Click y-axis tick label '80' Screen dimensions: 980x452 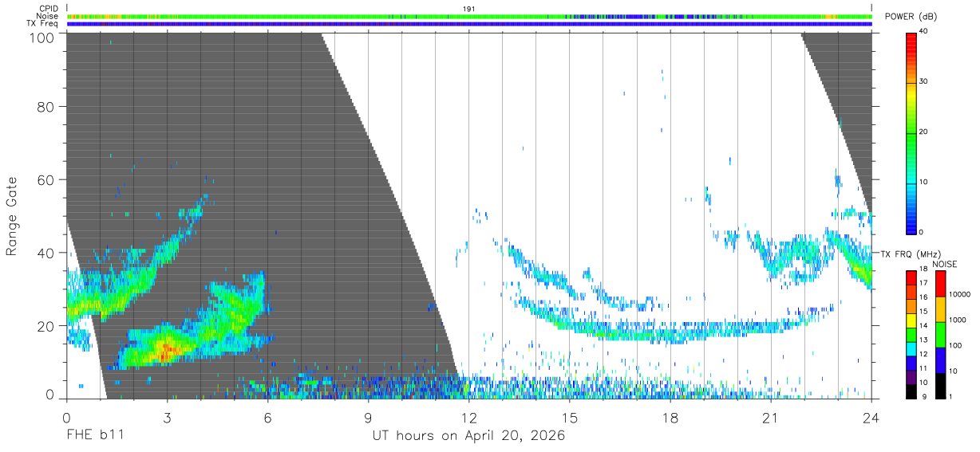pyautogui.click(x=46, y=107)
